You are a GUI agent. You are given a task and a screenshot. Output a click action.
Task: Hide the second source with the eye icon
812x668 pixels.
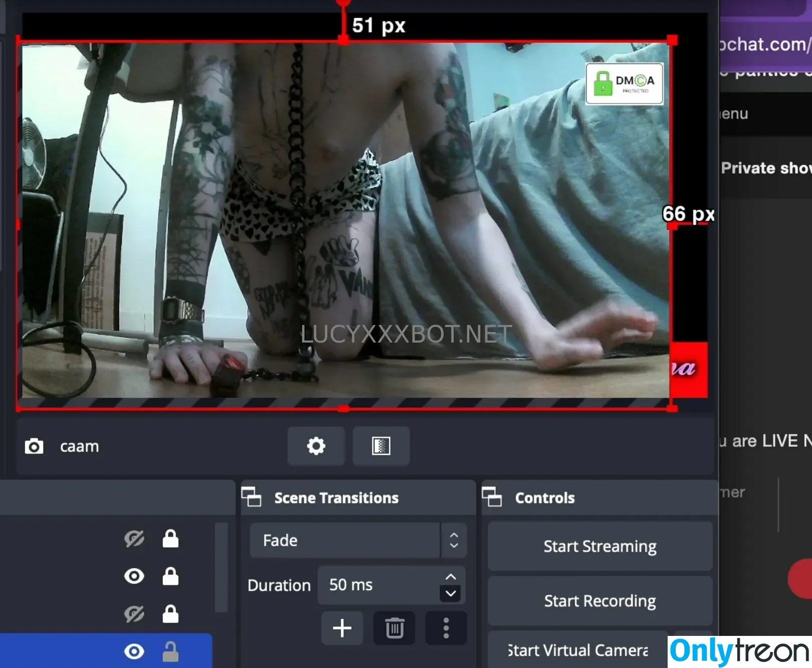click(x=134, y=576)
